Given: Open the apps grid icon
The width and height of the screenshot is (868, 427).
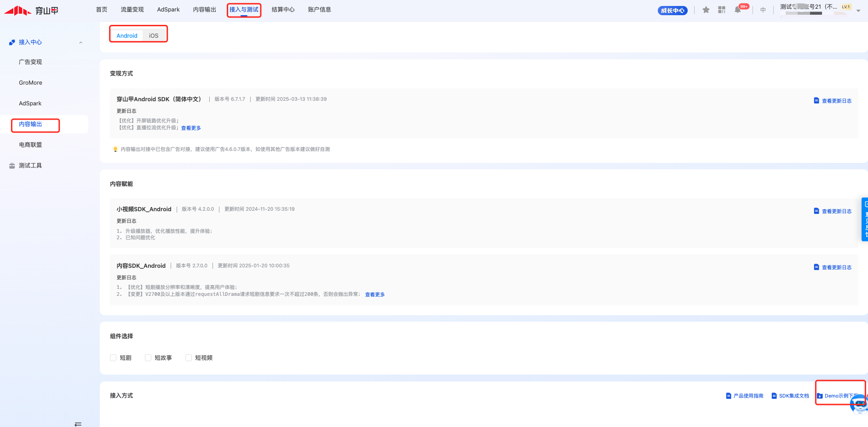Looking at the screenshot, I should pos(722,10).
